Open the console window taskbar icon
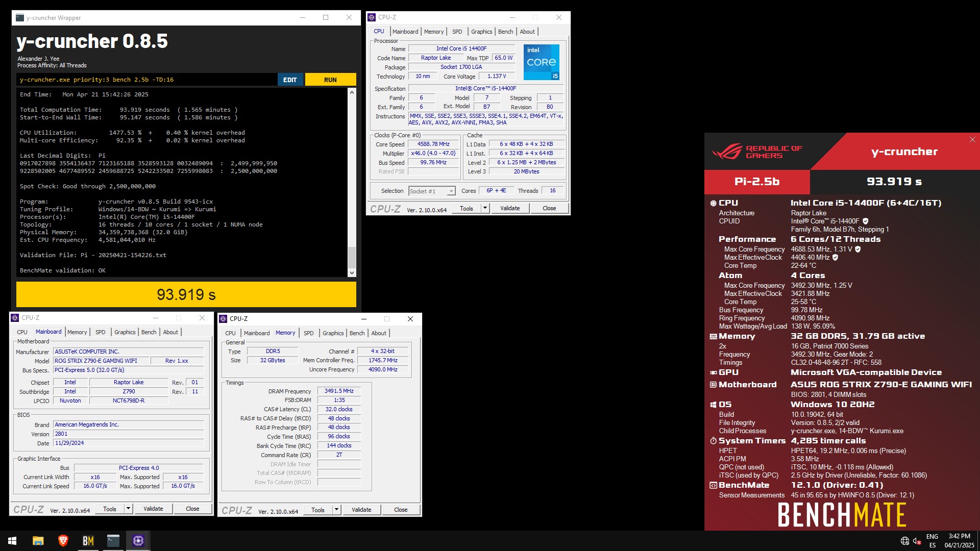 pos(113,541)
